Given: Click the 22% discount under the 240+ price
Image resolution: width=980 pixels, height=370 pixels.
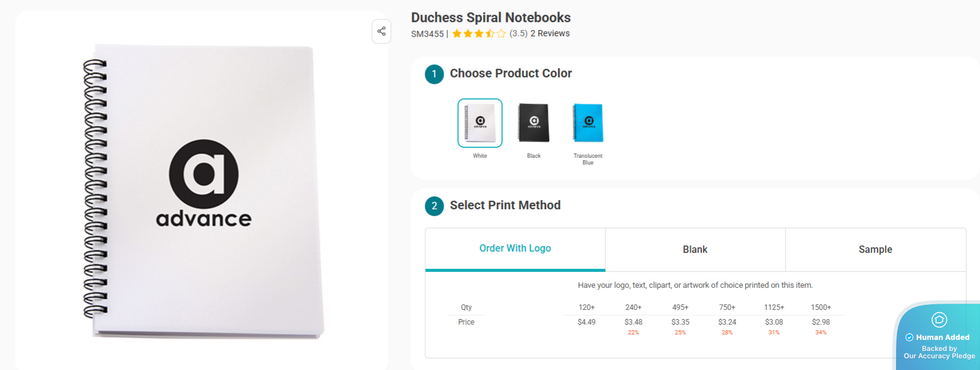Looking at the screenshot, I should [x=633, y=332].
